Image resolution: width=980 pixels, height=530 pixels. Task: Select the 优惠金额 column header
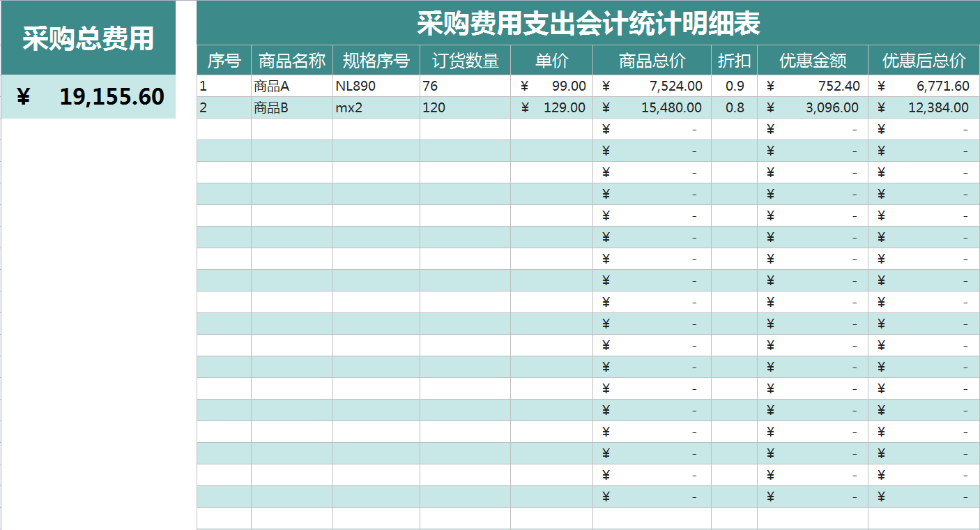(811, 61)
